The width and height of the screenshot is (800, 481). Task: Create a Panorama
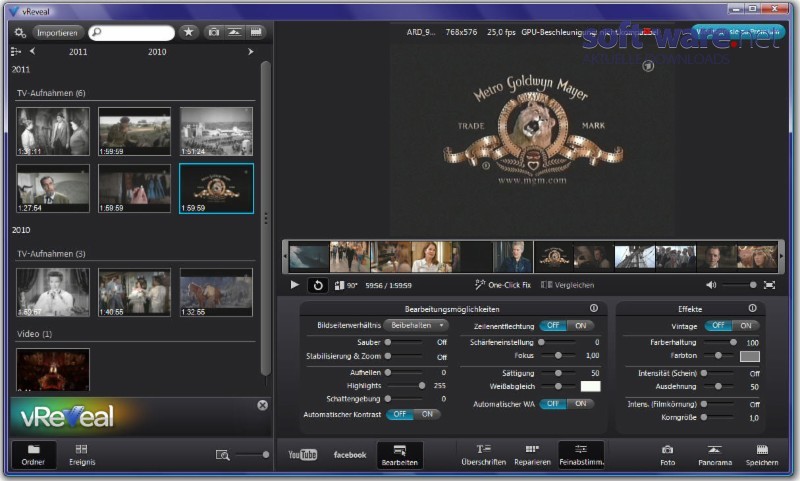715,455
